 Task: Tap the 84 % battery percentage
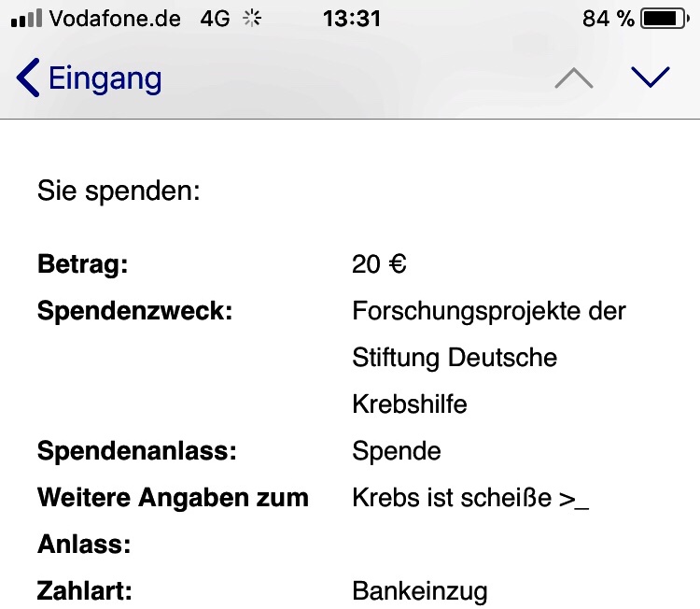608,19
